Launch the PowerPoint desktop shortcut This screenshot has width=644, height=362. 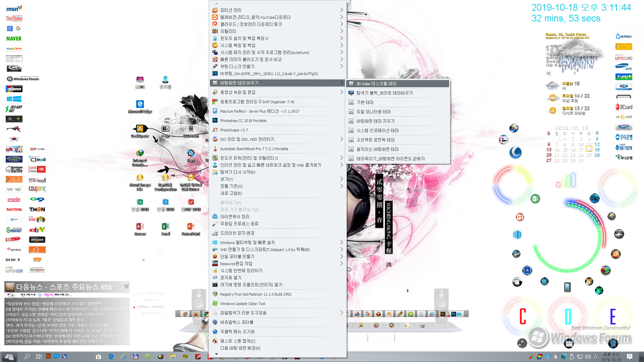(191, 229)
